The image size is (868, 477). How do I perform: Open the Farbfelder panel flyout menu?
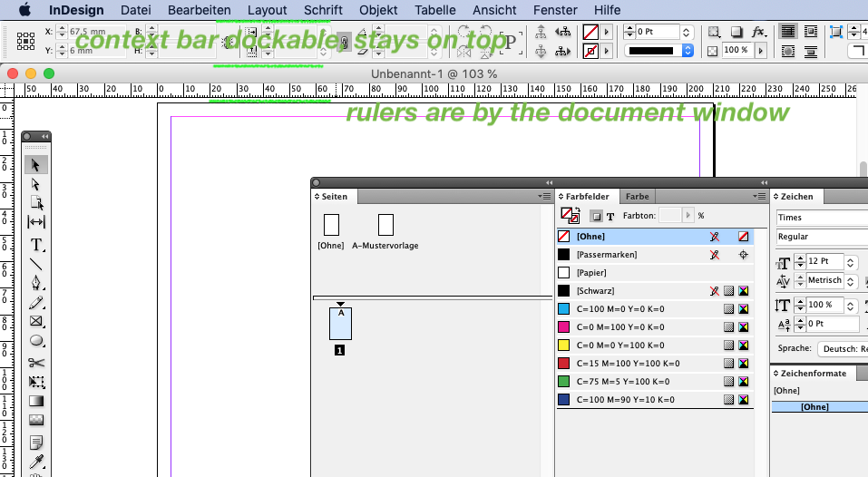pos(759,197)
